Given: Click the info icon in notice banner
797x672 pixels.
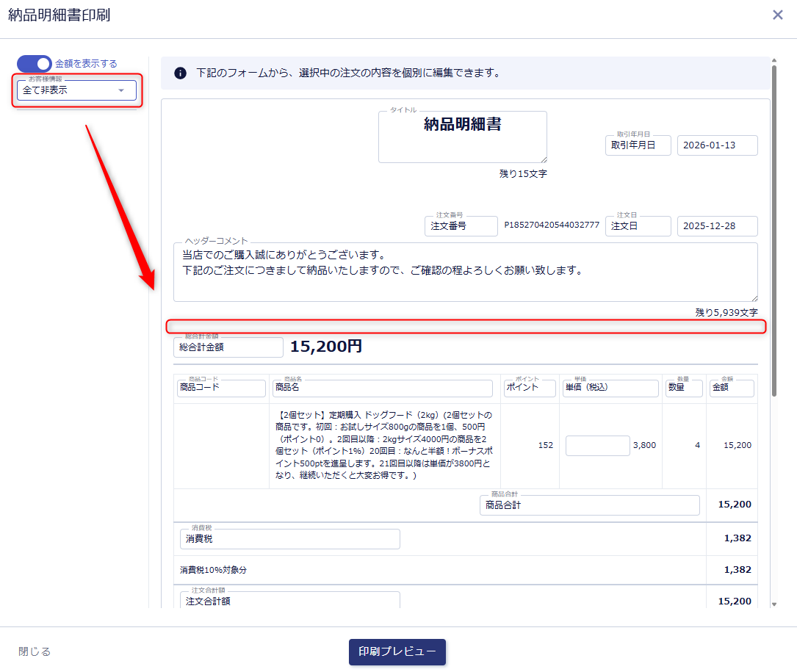Looking at the screenshot, I should point(180,73).
